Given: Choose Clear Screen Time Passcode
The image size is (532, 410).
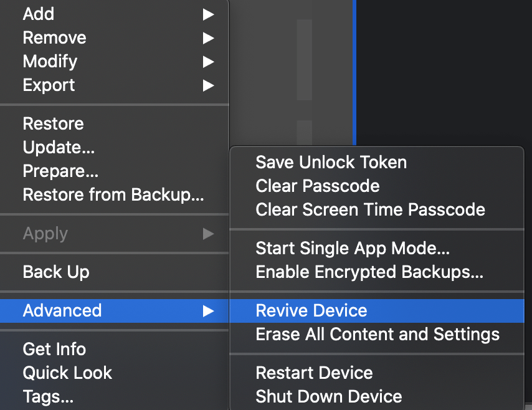Looking at the screenshot, I should (x=370, y=209).
